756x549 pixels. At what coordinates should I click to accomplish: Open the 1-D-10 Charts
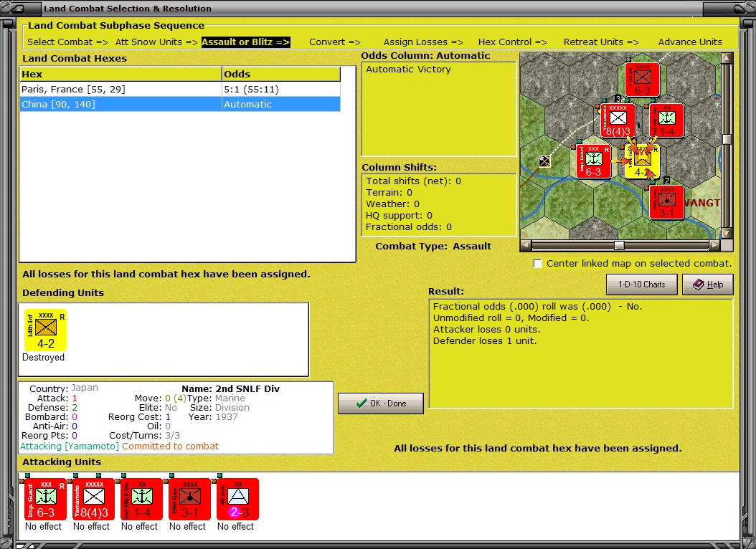click(x=642, y=285)
